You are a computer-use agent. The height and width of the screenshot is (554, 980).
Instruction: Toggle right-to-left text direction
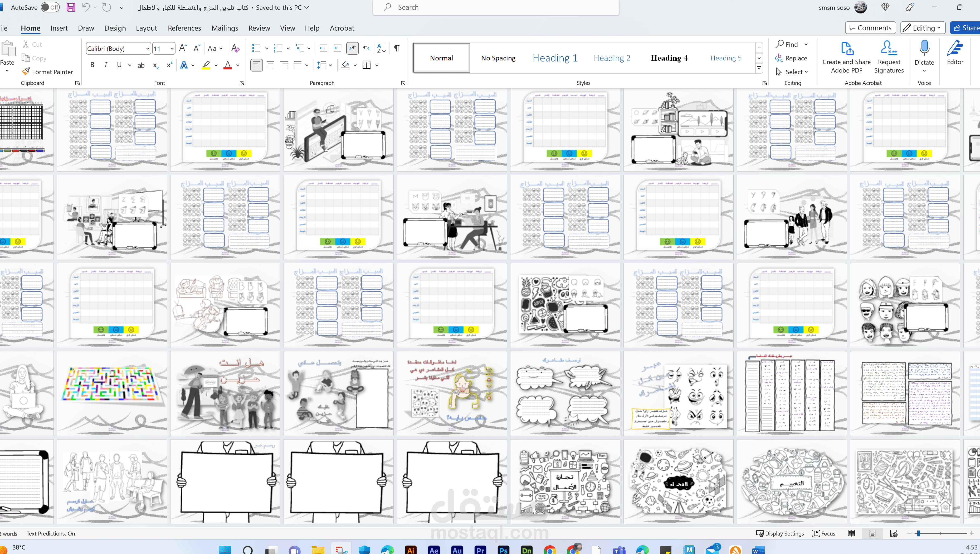point(366,48)
